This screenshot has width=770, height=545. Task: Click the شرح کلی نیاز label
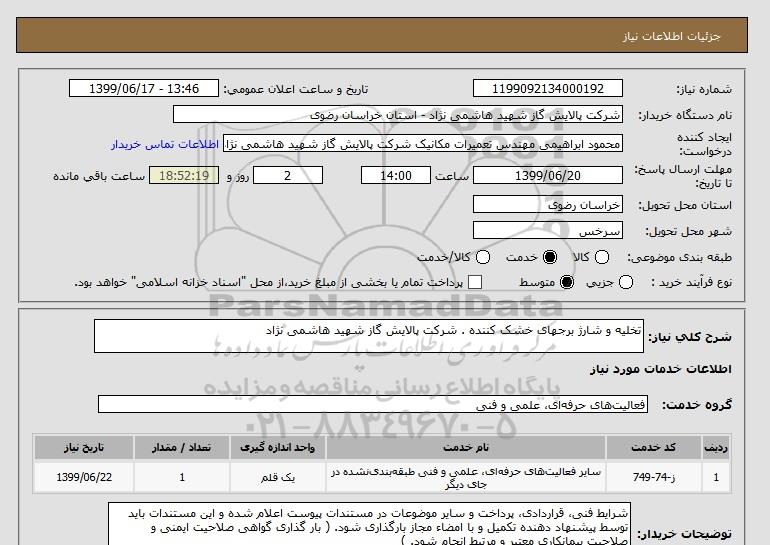pyautogui.click(x=690, y=337)
